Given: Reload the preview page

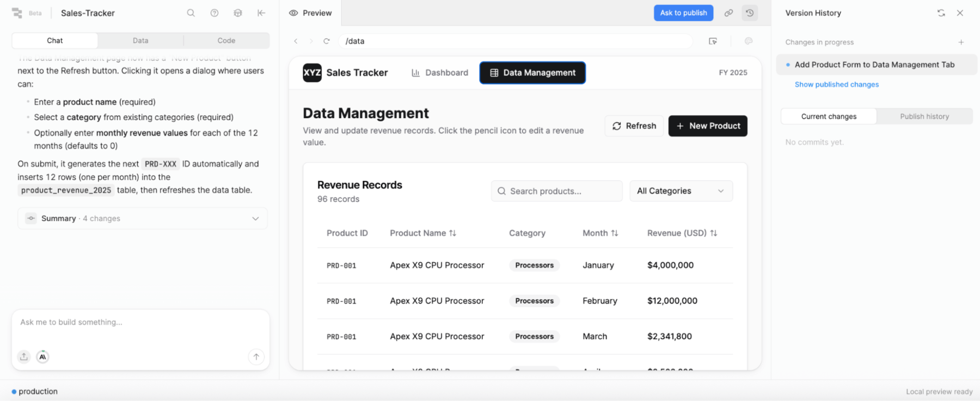Looking at the screenshot, I should click(327, 41).
